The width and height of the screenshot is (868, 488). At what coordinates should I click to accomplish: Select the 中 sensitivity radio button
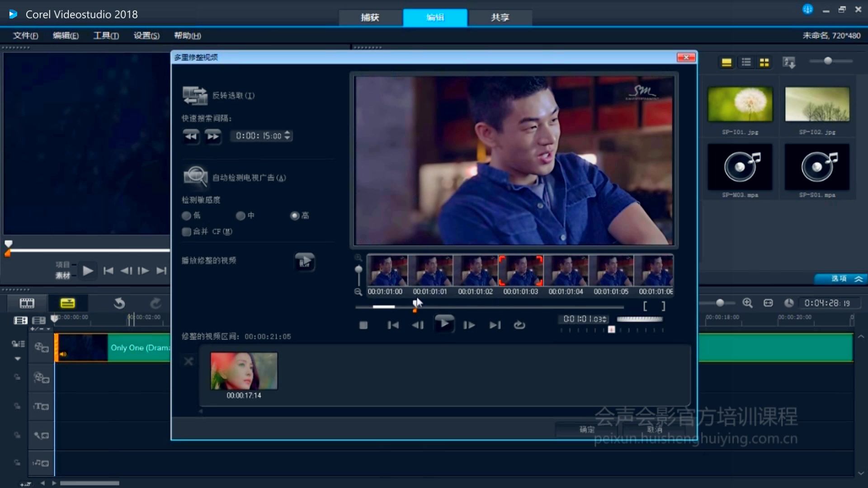point(241,216)
